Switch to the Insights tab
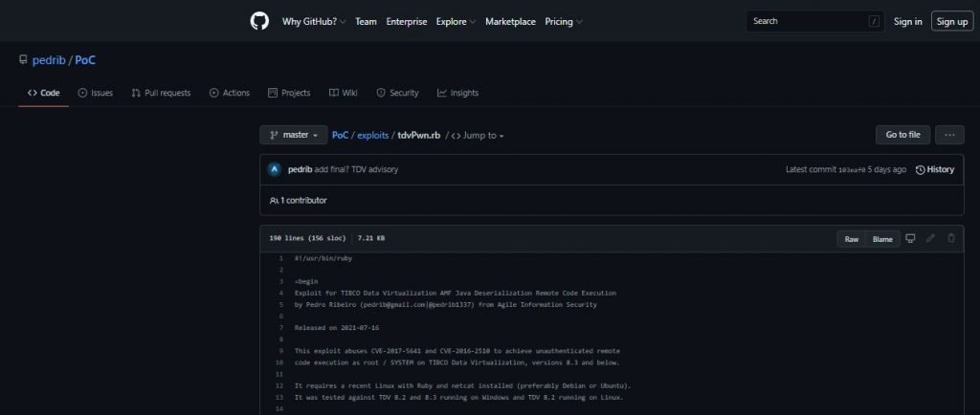This screenshot has width=980, height=415. click(457, 93)
